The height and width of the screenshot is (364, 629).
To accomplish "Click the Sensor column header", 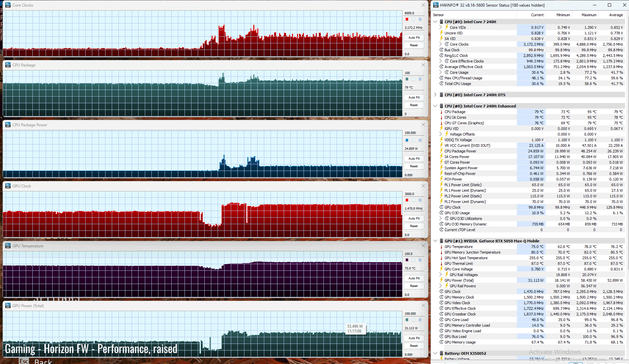I will tap(474, 15).
